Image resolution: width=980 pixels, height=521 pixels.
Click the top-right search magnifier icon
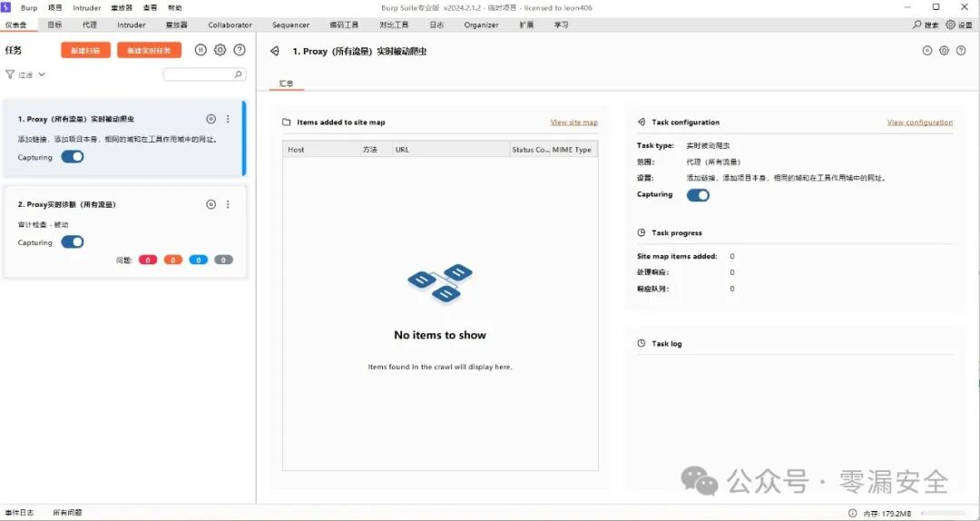pos(916,25)
